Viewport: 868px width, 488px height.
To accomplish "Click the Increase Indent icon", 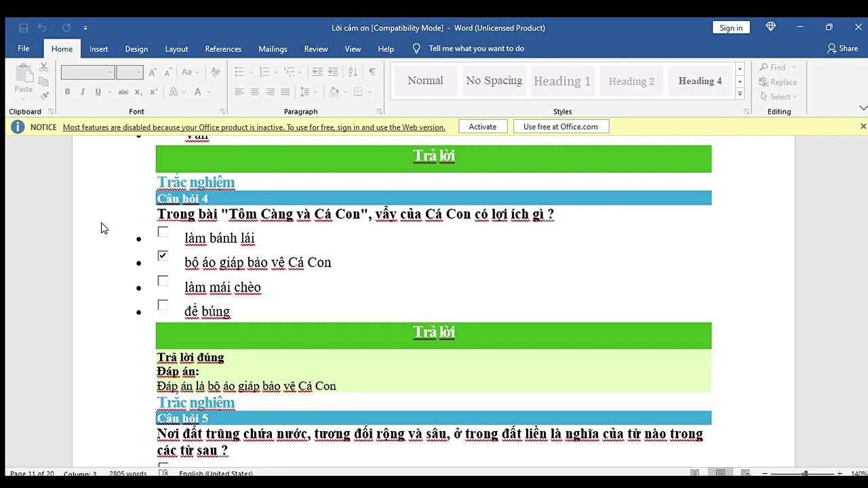I will click(333, 72).
